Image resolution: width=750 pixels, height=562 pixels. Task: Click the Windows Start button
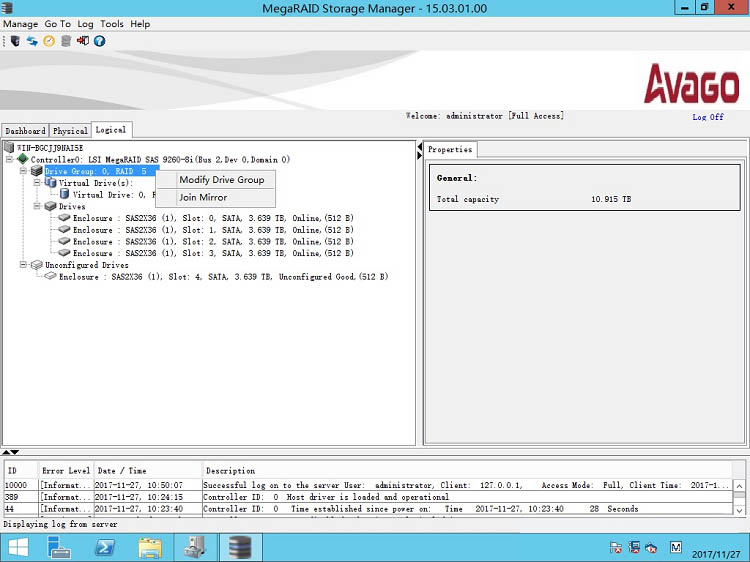(19, 547)
